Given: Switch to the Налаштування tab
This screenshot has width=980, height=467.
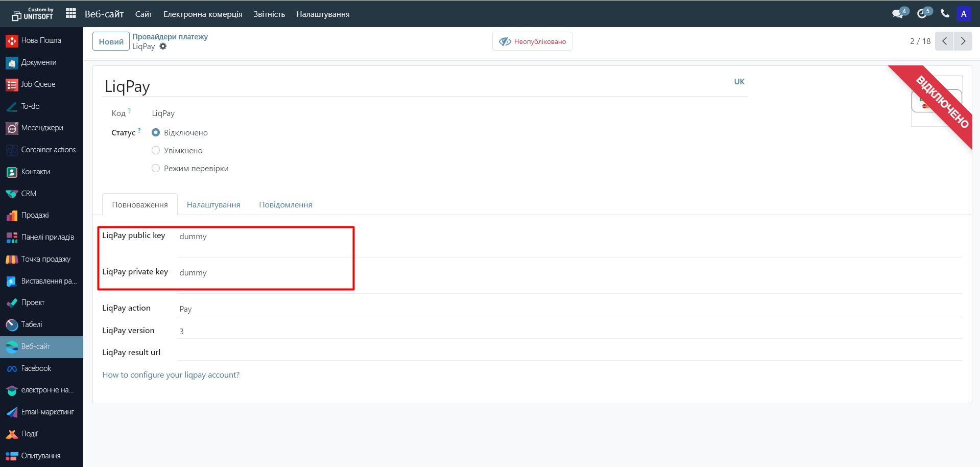Looking at the screenshot, I should (213, 205).
